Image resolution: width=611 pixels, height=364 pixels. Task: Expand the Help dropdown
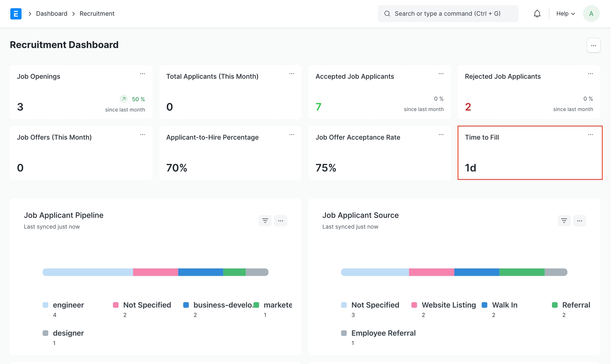click(x=565, y=14)
